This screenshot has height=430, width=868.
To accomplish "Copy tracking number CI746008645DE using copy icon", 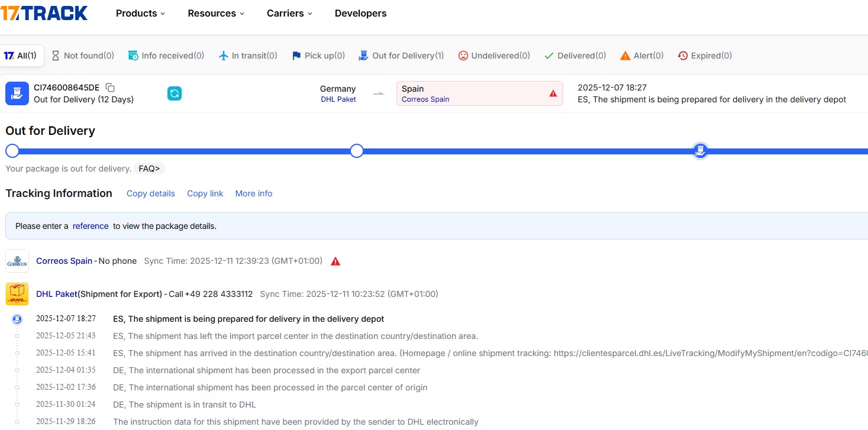I will coord(110,88).
